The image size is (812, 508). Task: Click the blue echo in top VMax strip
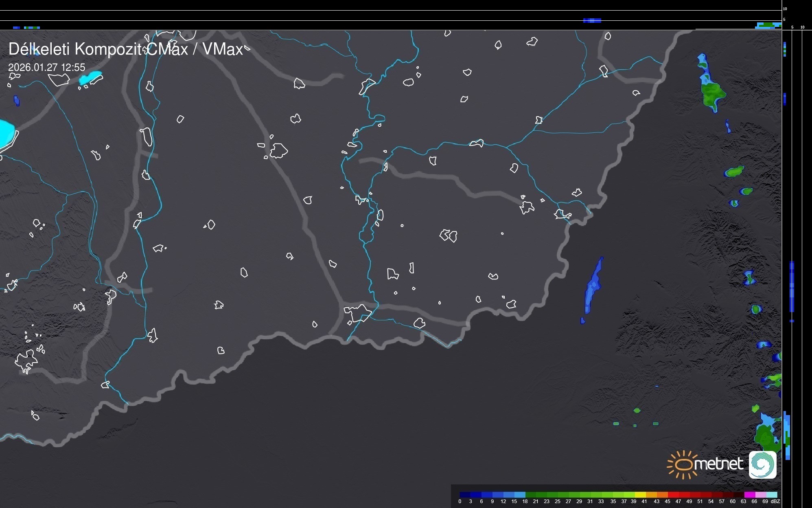(592, 20)
